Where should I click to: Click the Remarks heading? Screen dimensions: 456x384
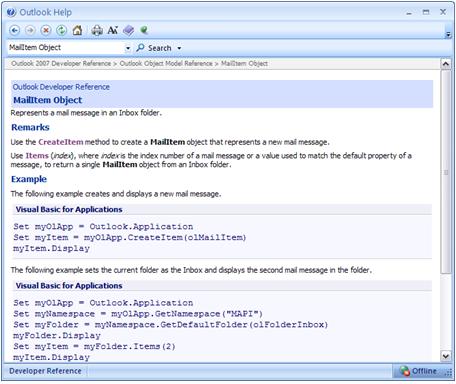30,127
